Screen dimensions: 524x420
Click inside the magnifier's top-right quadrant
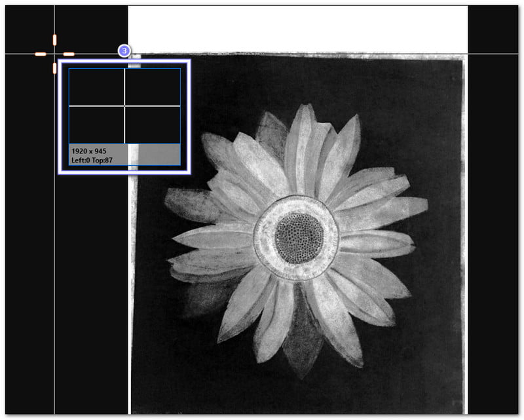153,86
